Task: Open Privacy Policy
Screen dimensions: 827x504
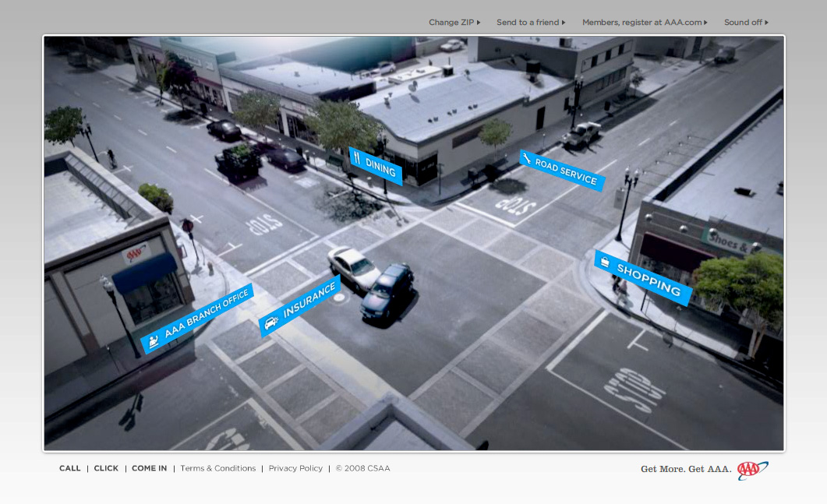Action: pyautogui.click(x=295, y=468)
